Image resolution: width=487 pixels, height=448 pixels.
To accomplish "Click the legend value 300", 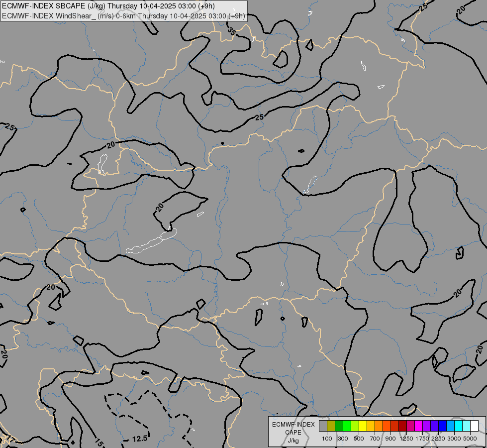I will click(343, 439).
